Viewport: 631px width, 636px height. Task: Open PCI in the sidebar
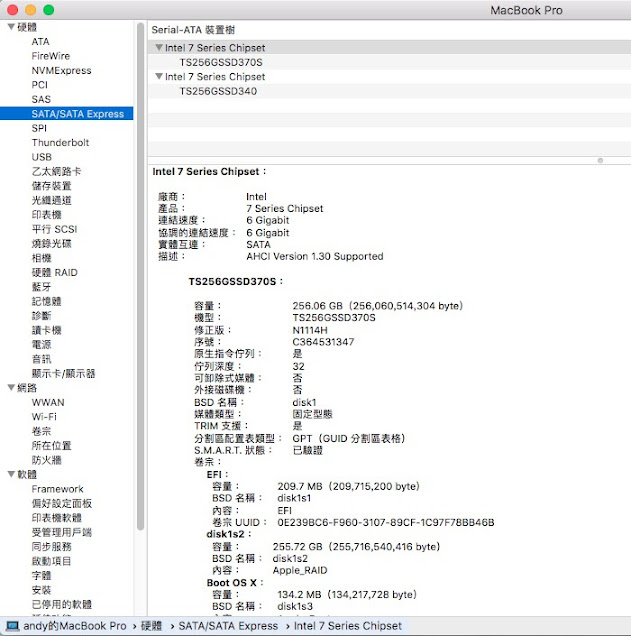pyautogui.click(x=40, y=85)
